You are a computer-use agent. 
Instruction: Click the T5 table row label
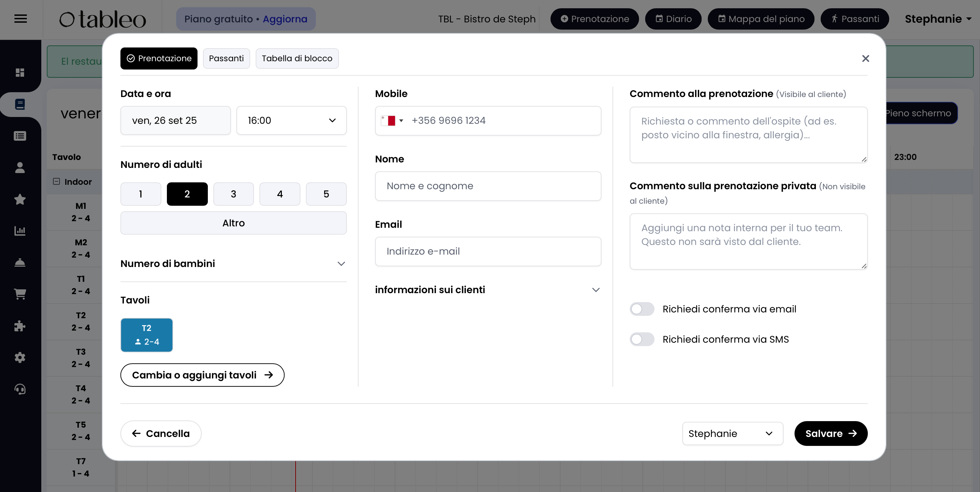pos(81,431)
